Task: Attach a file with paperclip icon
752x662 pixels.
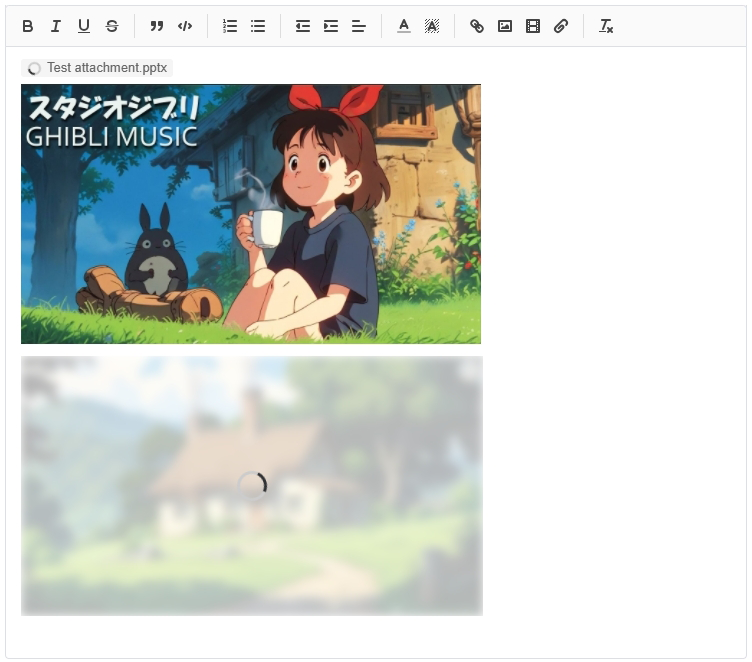Action: click(561, 26)
